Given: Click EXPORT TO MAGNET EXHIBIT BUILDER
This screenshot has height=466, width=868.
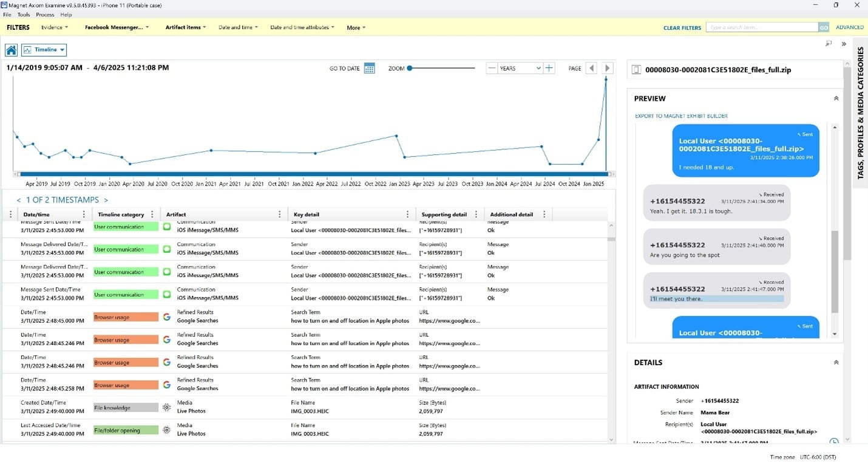Looking at the screenshot, I should [x=681, y=115].
